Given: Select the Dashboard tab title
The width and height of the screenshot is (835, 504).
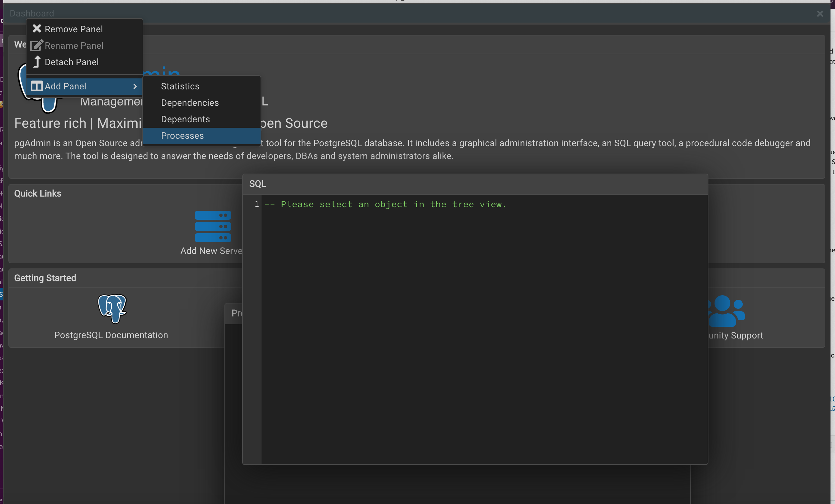Looking at the screenshot, I should (x=32, y=13).
